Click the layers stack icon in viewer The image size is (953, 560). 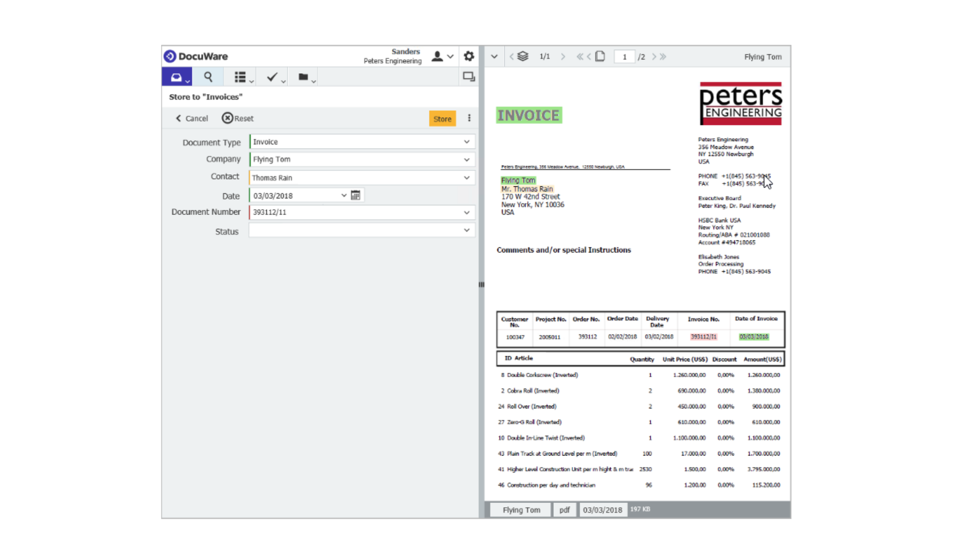(x=523, y=56)
